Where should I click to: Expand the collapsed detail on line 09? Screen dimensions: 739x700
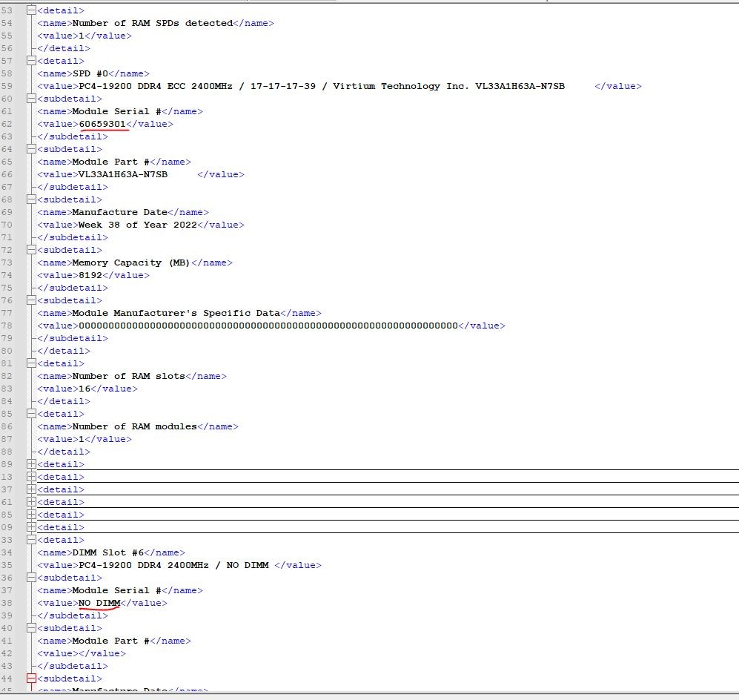[32, 527]
